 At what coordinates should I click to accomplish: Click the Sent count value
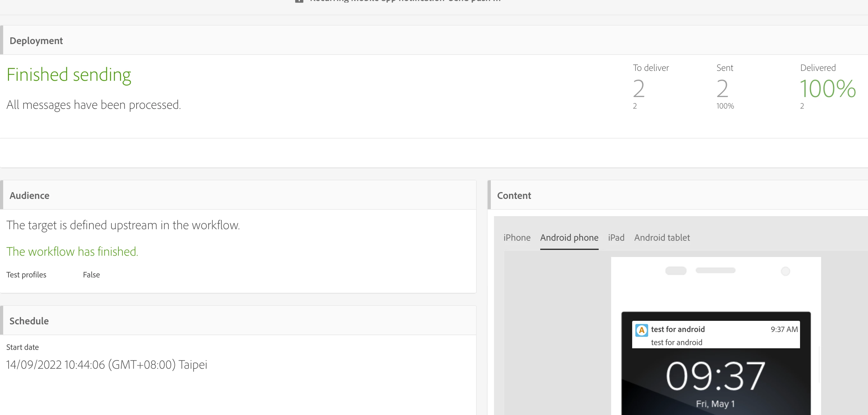coord(722,89)
